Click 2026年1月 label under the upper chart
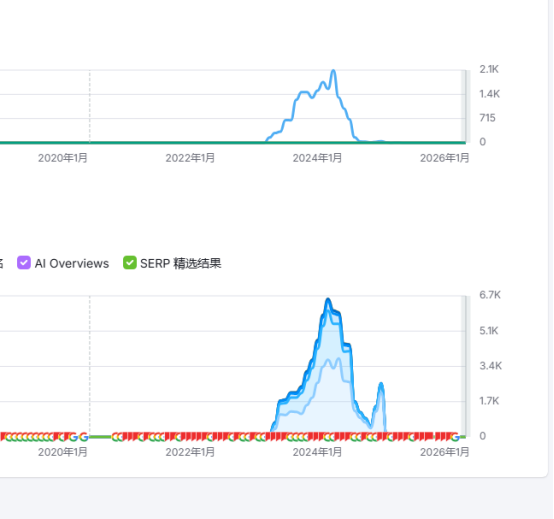This screenshot has width=554, height=519. 444,158
